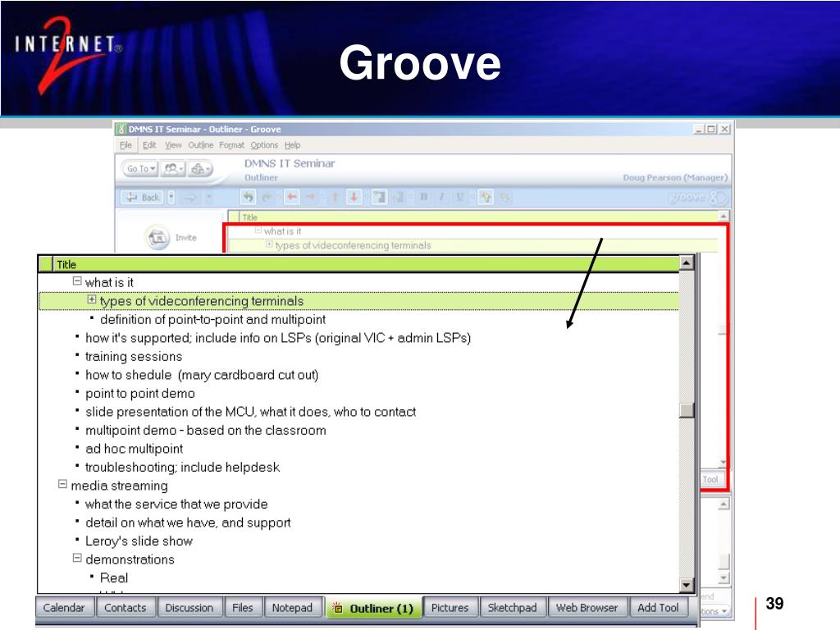Screen dimensions: 840x630
Task: Select 'what the service that we provide' row
Action: pyautogui.click(x=359, y=504)
